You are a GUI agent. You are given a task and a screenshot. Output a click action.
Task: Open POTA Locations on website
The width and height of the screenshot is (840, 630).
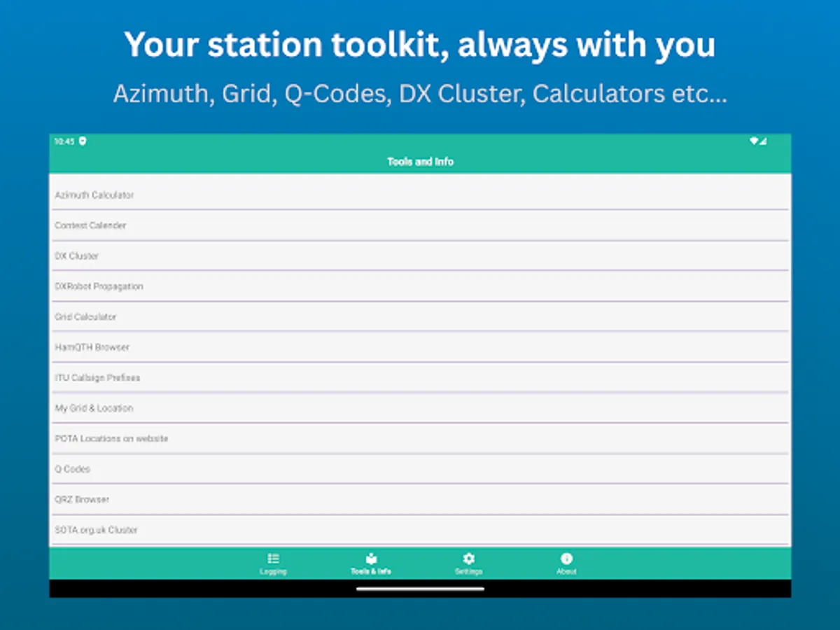pos(420,438)
